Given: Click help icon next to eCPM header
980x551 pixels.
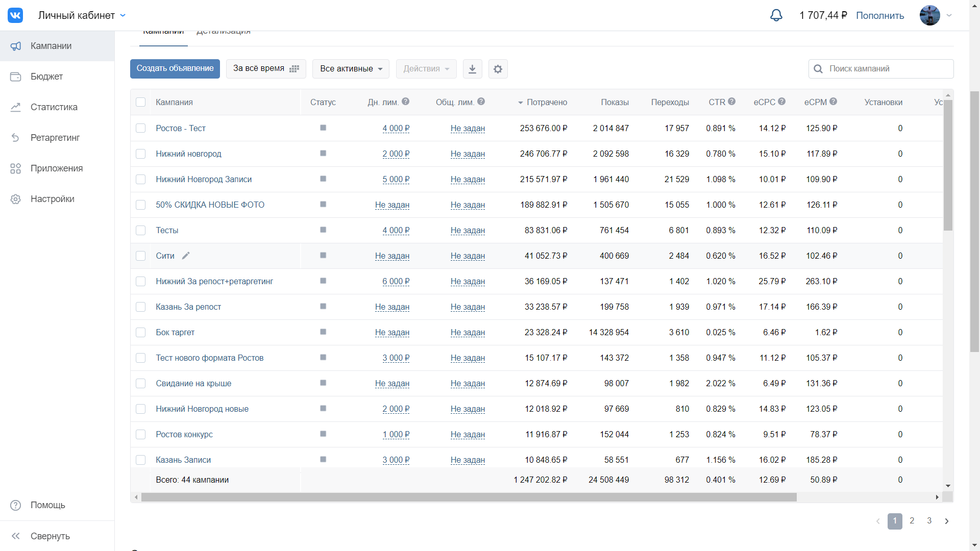Looking at the screenshot, I should 833,102.
